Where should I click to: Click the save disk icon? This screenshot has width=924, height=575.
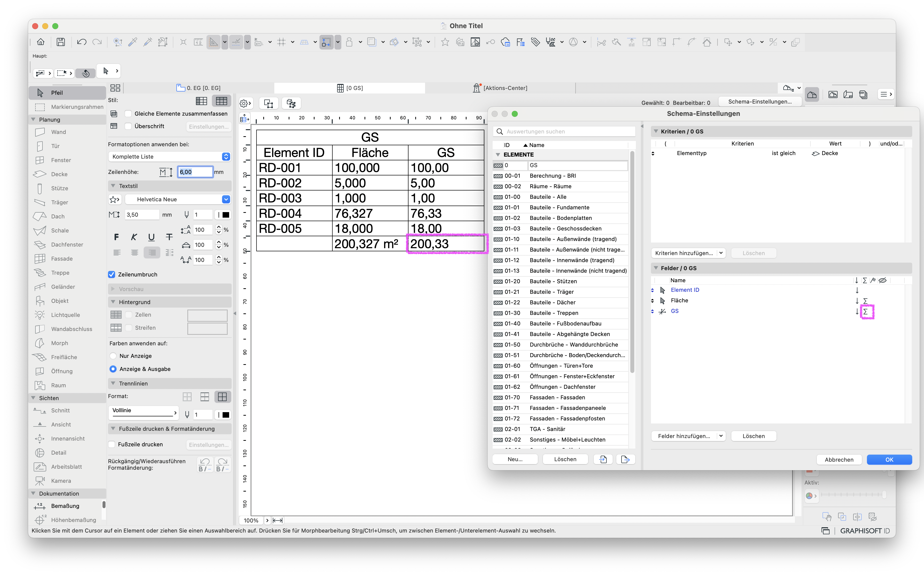point(61,42)
